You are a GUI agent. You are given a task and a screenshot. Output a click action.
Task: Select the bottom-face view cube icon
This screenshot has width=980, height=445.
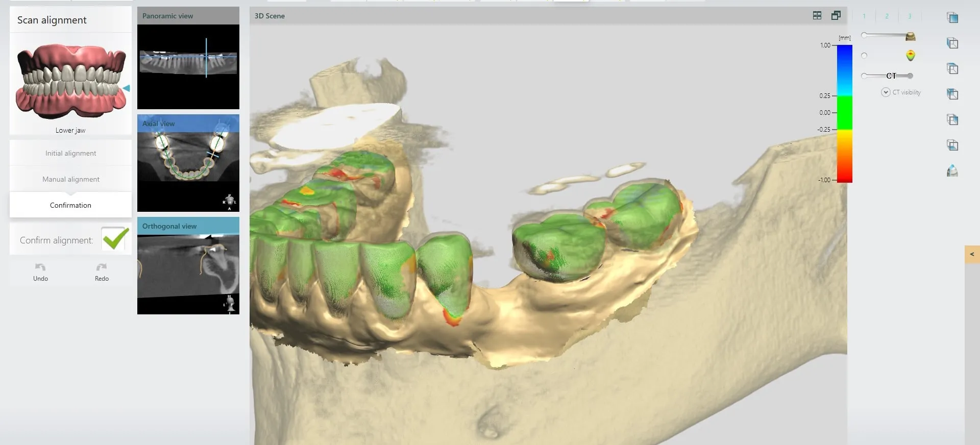[x=952, y=145]
